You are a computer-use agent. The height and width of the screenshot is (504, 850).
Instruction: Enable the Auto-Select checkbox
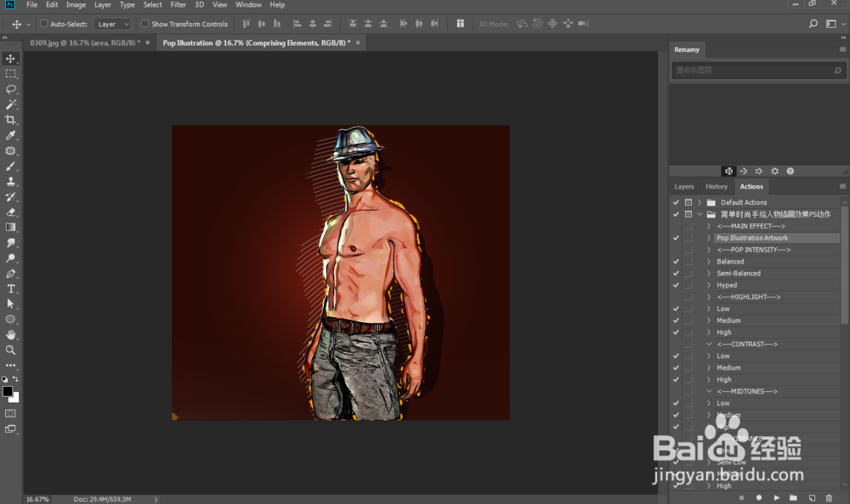[x=44, y=24]
